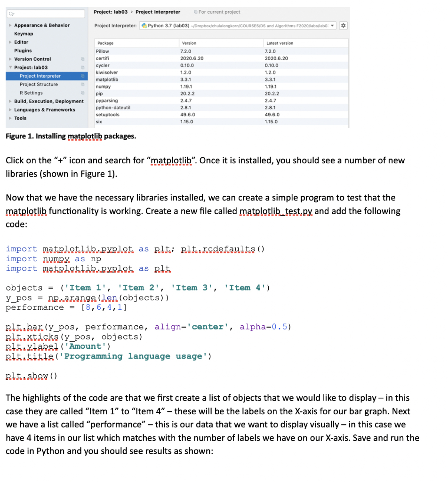
Task: Click 'Project Interpreter' breadcrumb title
Action: click(158, 12)
